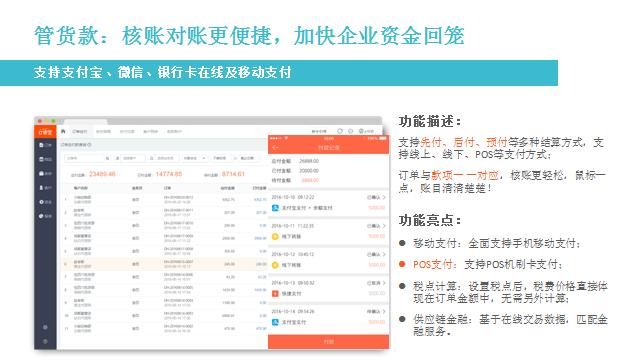Open the pie-chart reports icon in sidebar
This screenshot has width=640, height=360.
pos(42,216)
